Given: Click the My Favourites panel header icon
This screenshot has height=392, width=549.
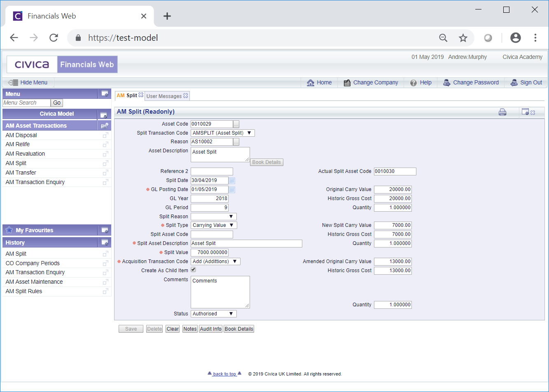Looking at the screenshot, I should (x=105, y=230).
